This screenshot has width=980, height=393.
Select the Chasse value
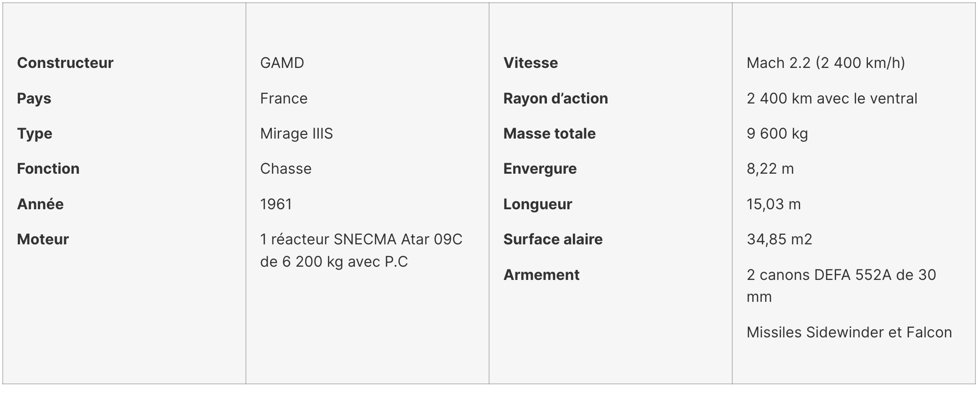286,169
